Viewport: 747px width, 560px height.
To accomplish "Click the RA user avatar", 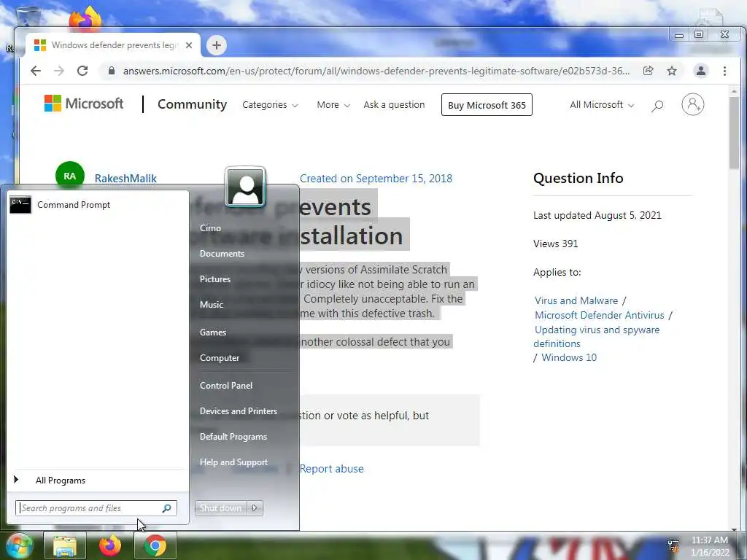I will pyautogui.click(x=70, y=176).
